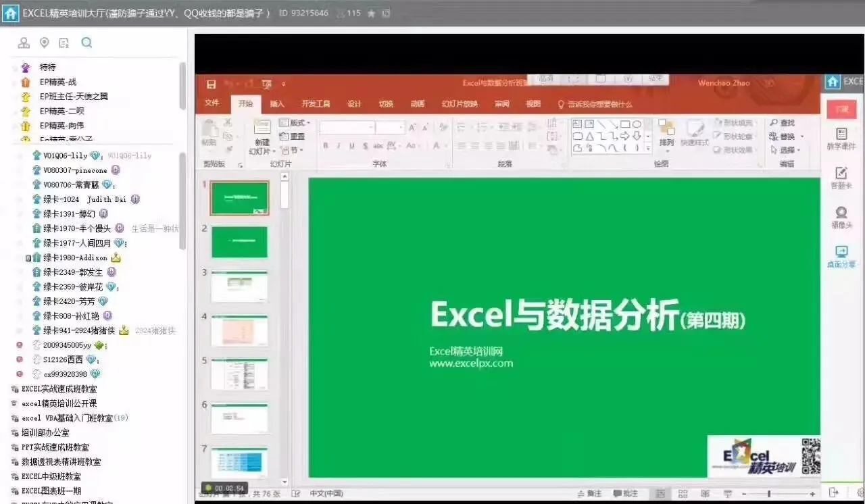Click the 告诉我你想要做什么 search box
Image resolution: width=865 pixels, height=504 pixels.
point(595,104)
